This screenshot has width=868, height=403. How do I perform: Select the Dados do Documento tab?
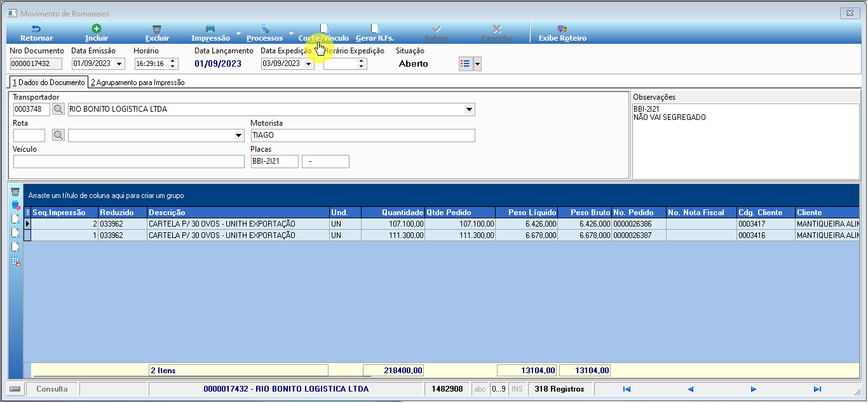(48, 83)
